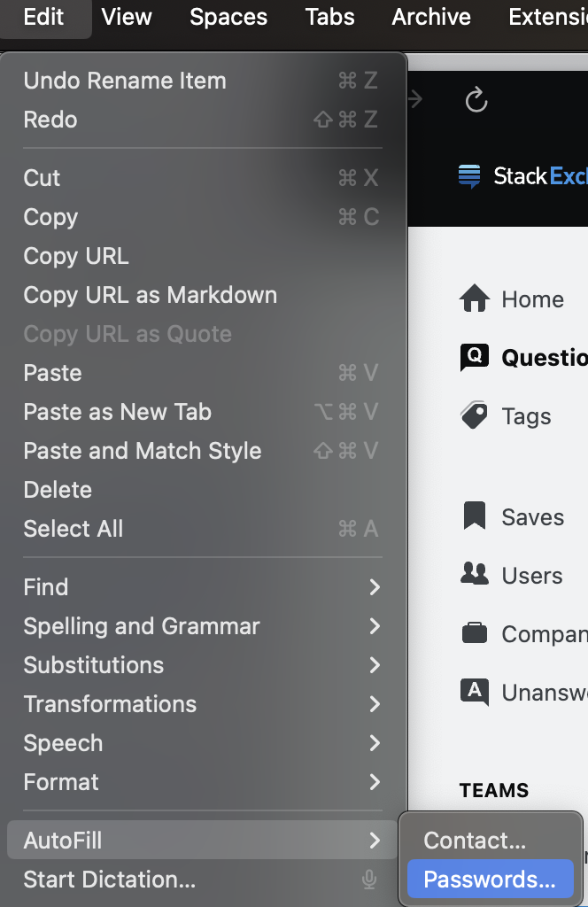Open the Archive menu in menu bar
This screenshot has width=588, height=907.
pyautogui.click(x=431, y=17)
